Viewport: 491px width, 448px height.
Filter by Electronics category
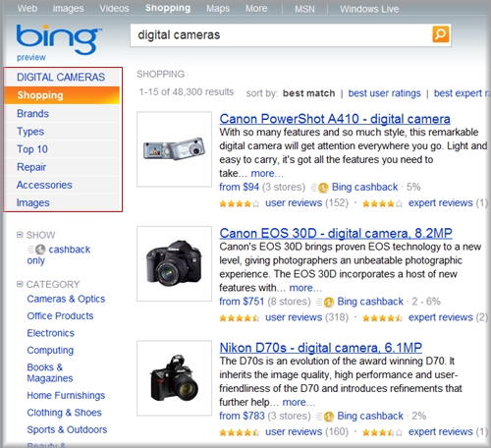pos(51,333)
